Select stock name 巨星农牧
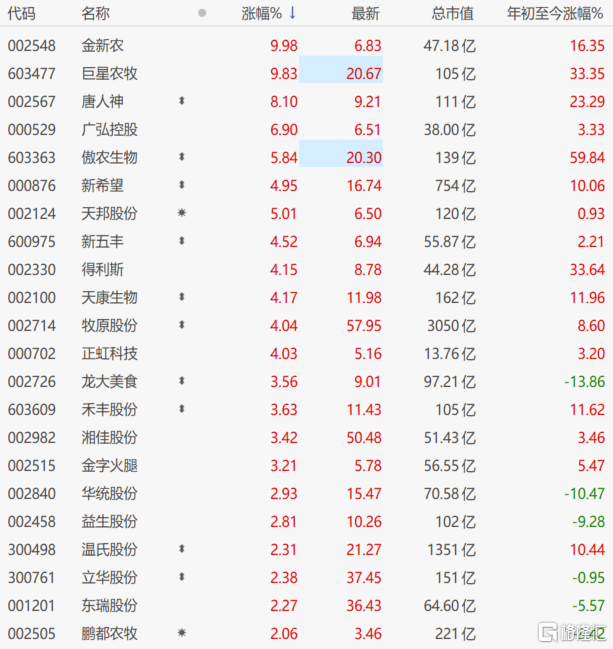The width and height of the screenshot is (613, 649). (x=110, y=74)
